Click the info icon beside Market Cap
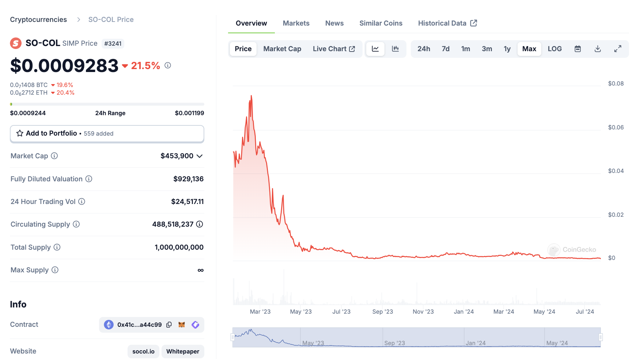Screen dimensions: 644x359 coord(54,156)
